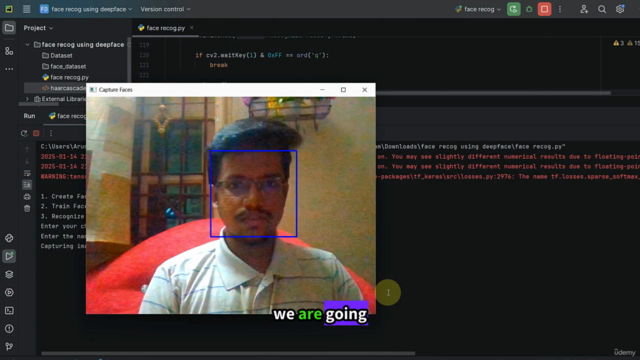Toggle scroll to end in Run console
The height and width of the screenshot is (360, 640).
[x=27, y=185]
